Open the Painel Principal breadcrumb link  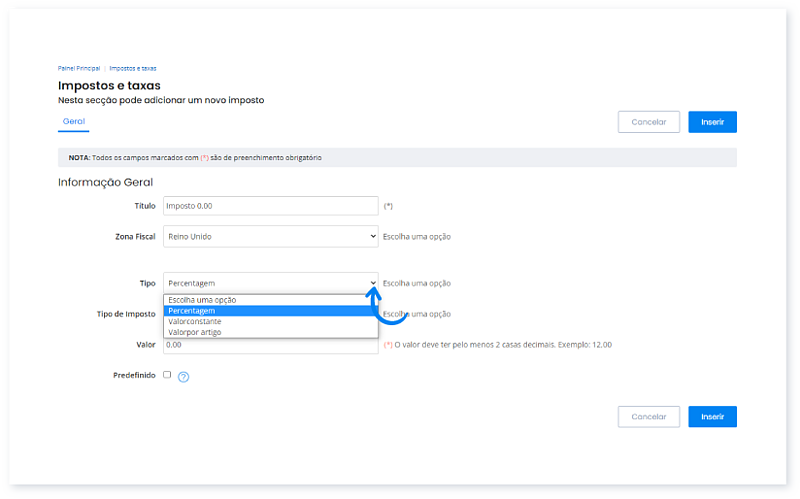coord(78,68)
